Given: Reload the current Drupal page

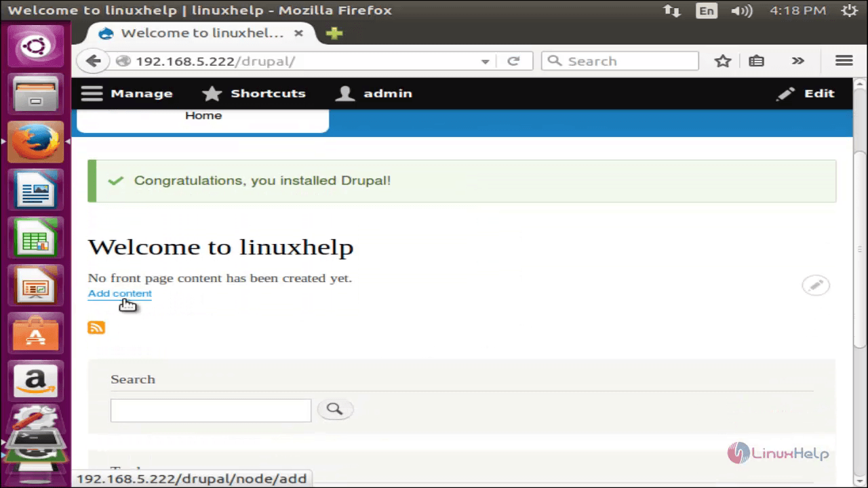Looking at the screenshot, I should tap(513, 61).
